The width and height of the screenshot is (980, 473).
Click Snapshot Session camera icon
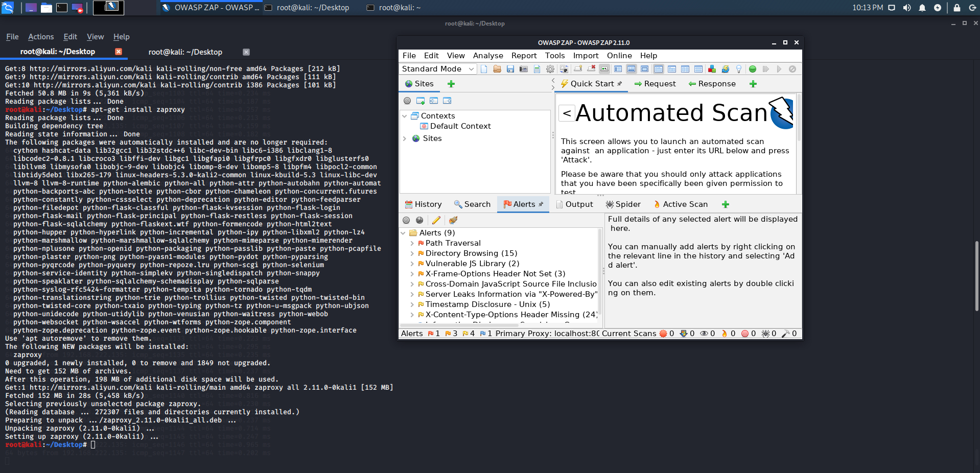(x=524, y=69)
